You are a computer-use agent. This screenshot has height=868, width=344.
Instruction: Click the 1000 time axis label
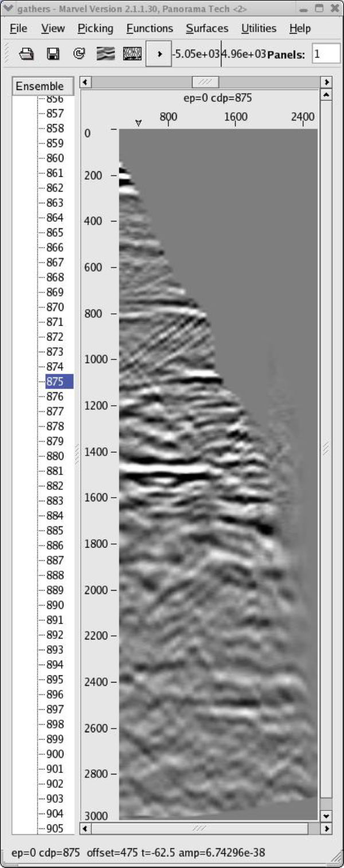coord(96,359)
